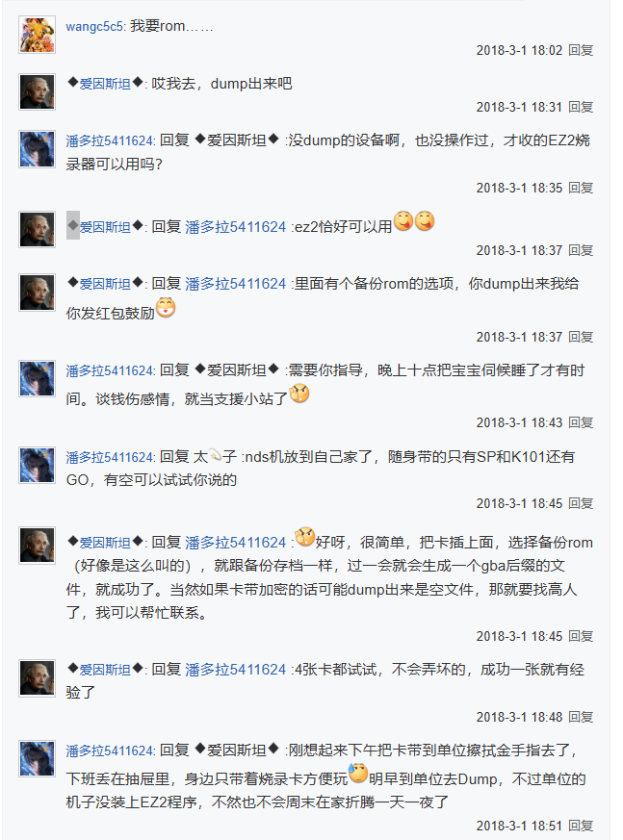Open the wangc5c5 username link

pos(94,26)
